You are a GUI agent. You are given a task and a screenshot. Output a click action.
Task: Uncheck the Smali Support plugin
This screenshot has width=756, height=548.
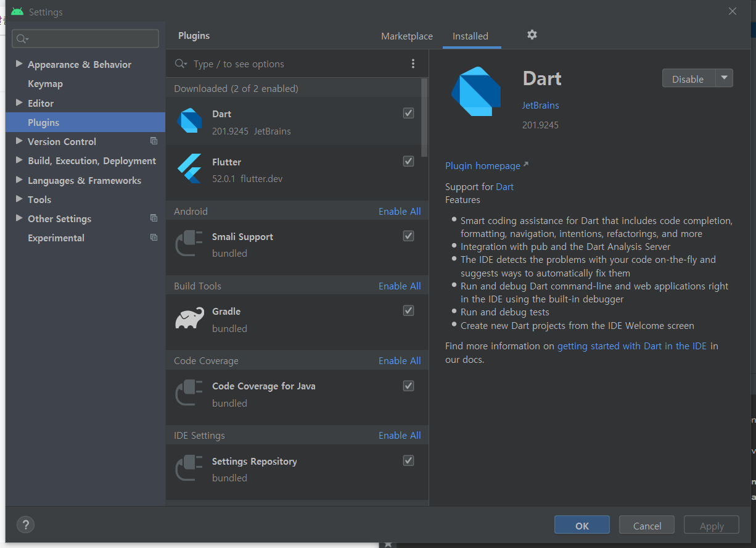(x=408, y=236)
